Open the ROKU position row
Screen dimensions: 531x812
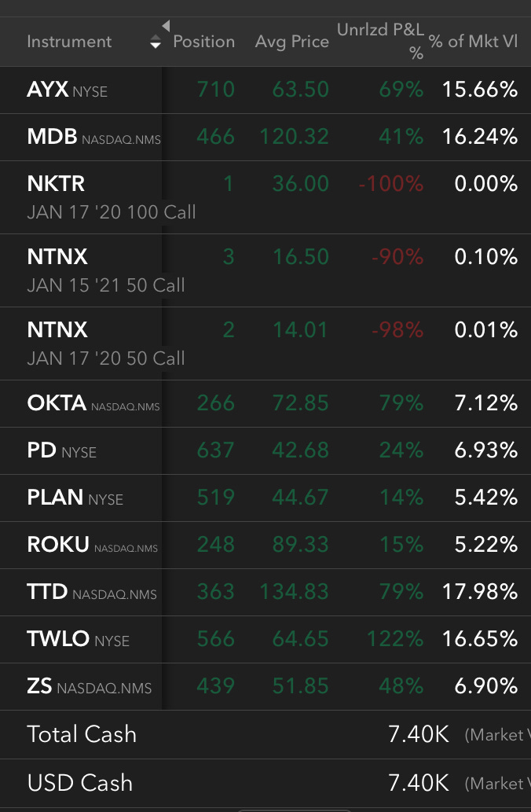point(265,545)
